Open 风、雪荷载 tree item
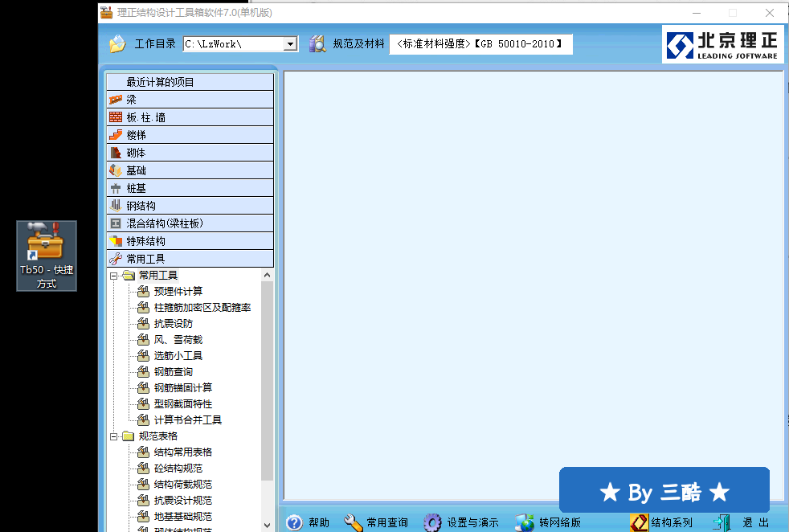The height and width of the screenshot is (532, 789). [x=178, y=340]
